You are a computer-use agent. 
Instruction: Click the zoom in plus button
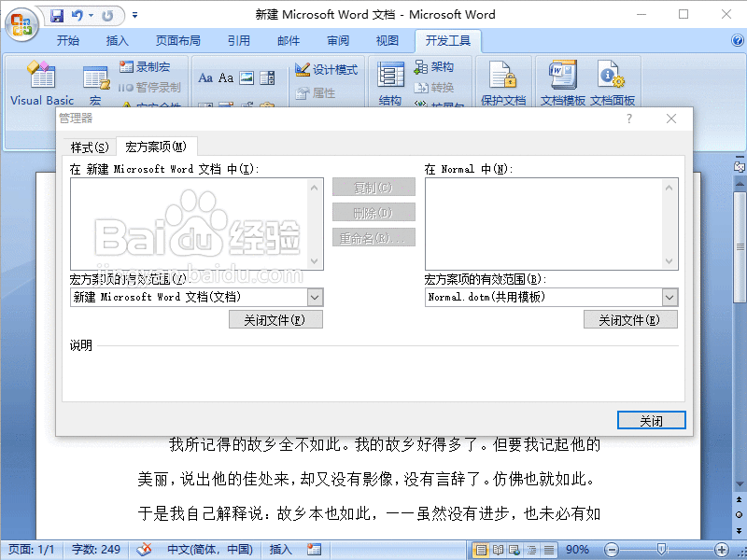[722, 550]
